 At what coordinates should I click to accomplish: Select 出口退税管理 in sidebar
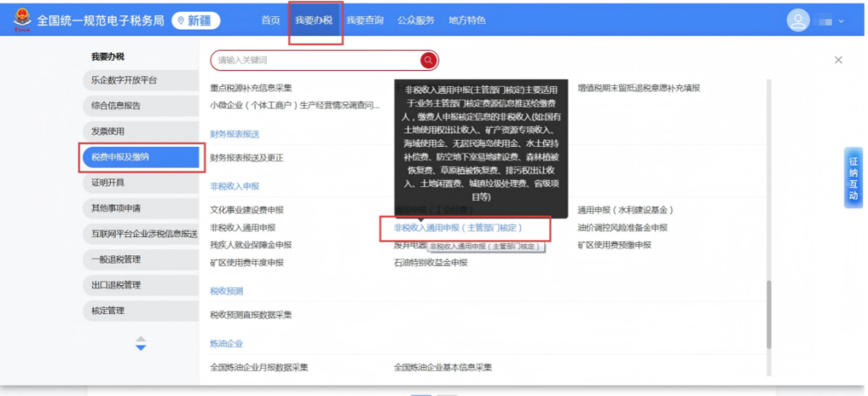[x=141, y=285]
